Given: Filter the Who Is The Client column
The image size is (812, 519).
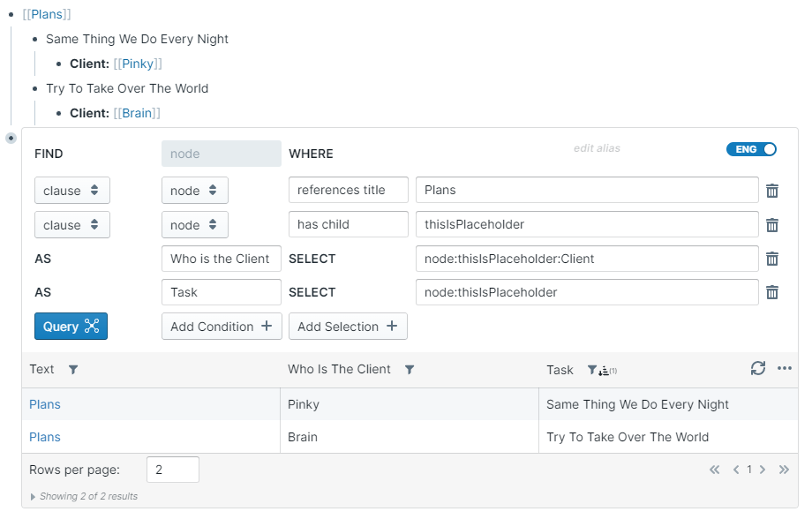Looking at the screenshot, I should 410,370.
